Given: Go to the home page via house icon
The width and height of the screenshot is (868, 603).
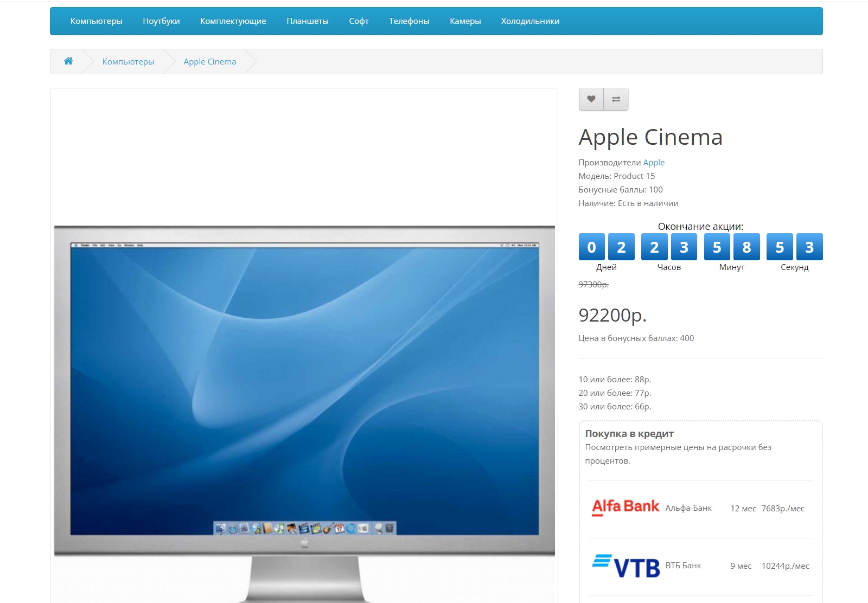Looking at the screenshot, I should tap(68, 61).
